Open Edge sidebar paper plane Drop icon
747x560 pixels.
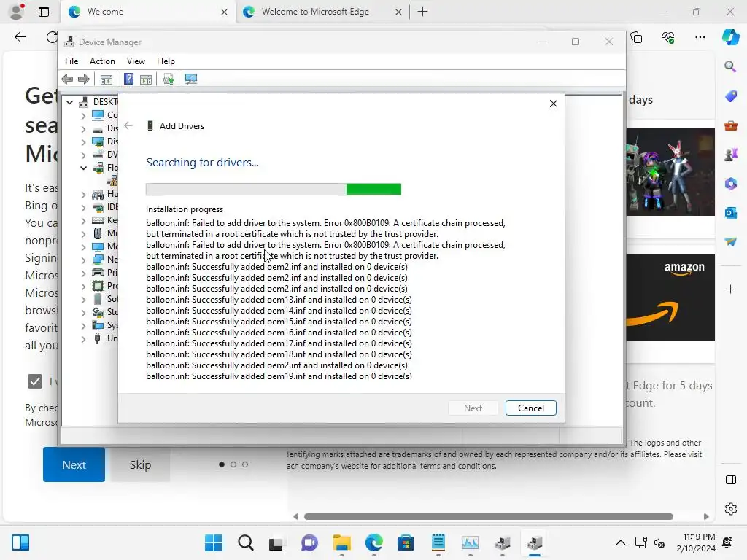pos(730,242)
